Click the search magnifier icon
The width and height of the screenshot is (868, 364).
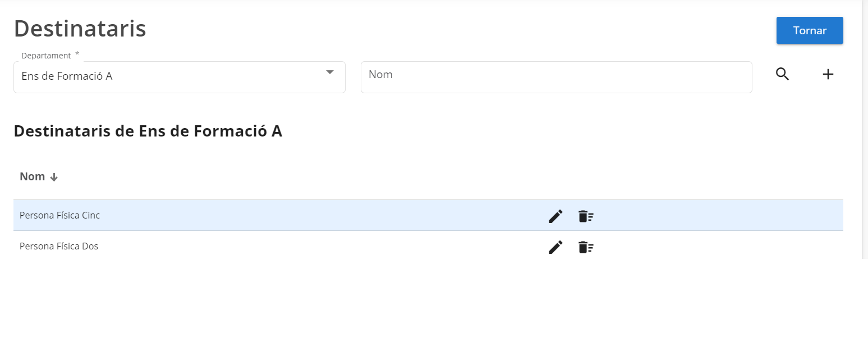pyautogui.click(x=782, y=74)
